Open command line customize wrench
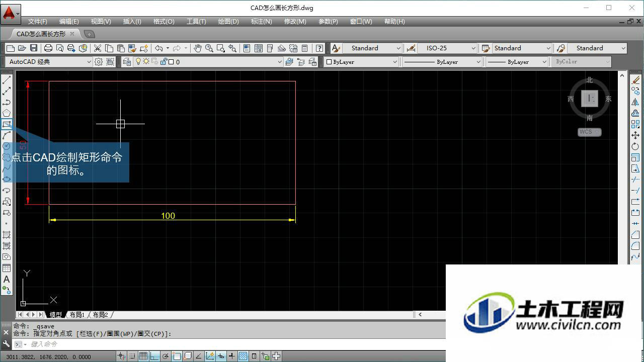 pyautogui.click(x=6, y=344)
